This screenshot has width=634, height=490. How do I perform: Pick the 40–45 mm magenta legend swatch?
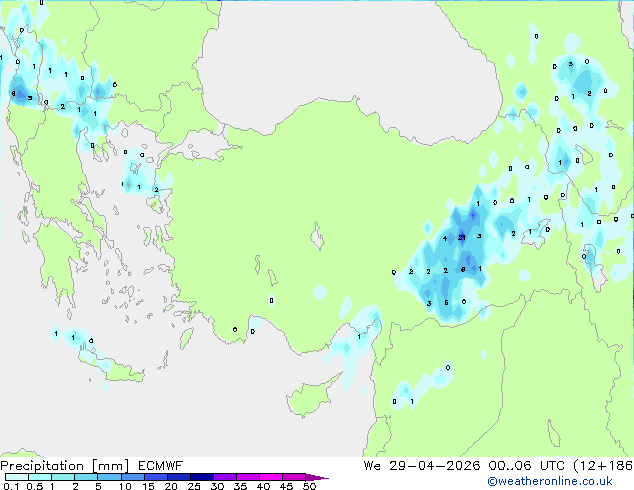click(x=271, y=477)
